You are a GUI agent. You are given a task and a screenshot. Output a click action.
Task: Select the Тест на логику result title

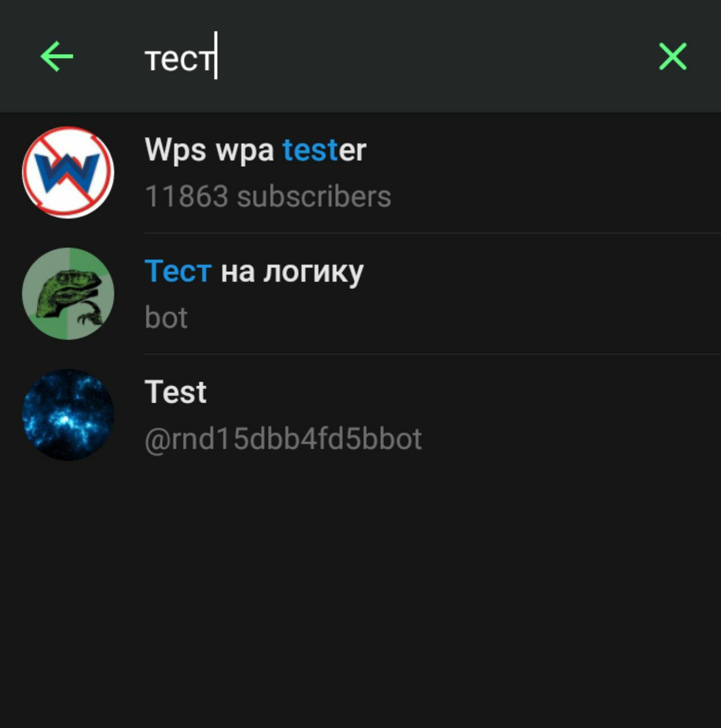coord(254,272)
